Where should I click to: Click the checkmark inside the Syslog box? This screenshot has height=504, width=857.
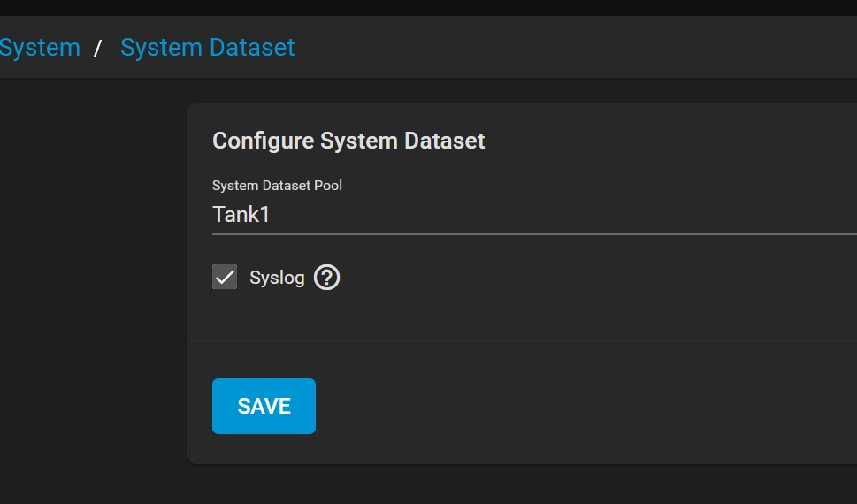click(x=225, y=278)
